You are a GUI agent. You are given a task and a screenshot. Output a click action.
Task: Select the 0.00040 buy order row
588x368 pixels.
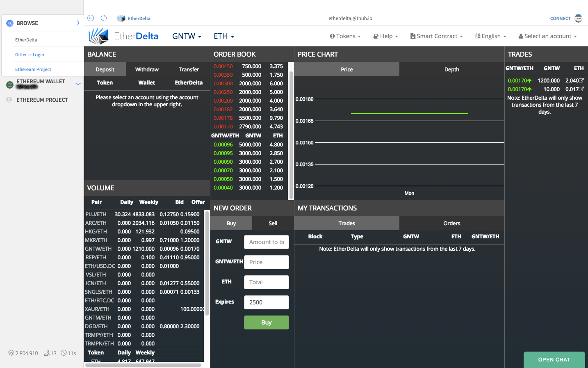pyautogui.click(x=248, y=187)
